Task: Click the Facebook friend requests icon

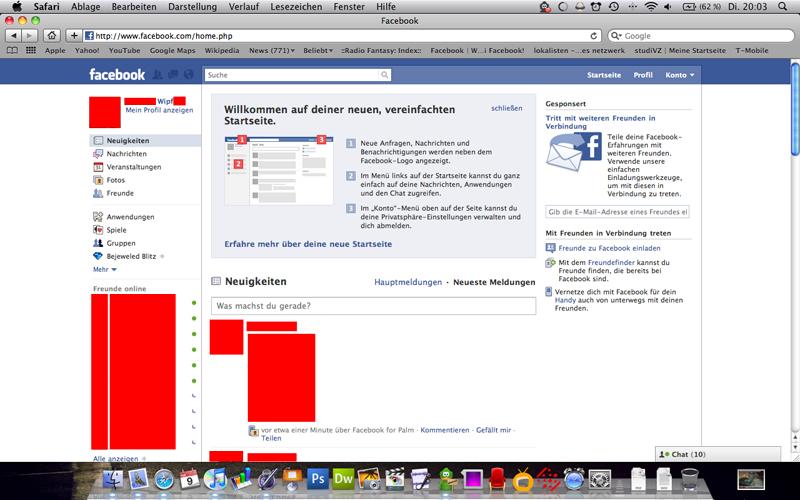Action: (158, 74)
